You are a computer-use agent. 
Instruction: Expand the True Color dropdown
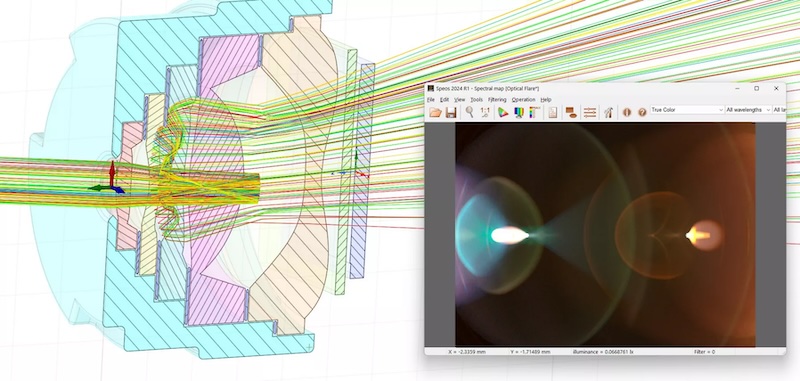coord(687,110)
